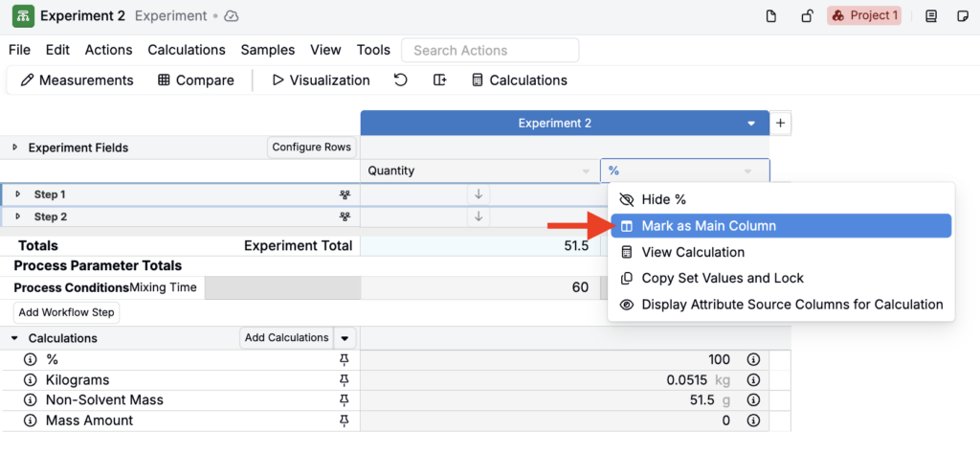Image resolution: width=980 pixels, height=455 pixels.
Task: Open the % column dropdown arrow
Action: [746, 171]
